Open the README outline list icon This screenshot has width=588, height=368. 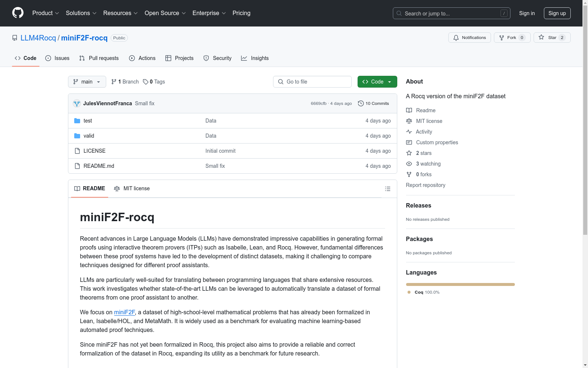387,189
